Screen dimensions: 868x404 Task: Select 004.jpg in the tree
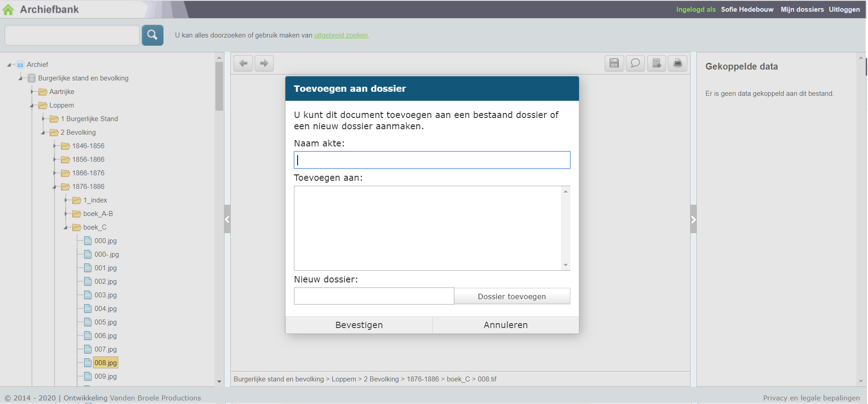coord(106,309)
